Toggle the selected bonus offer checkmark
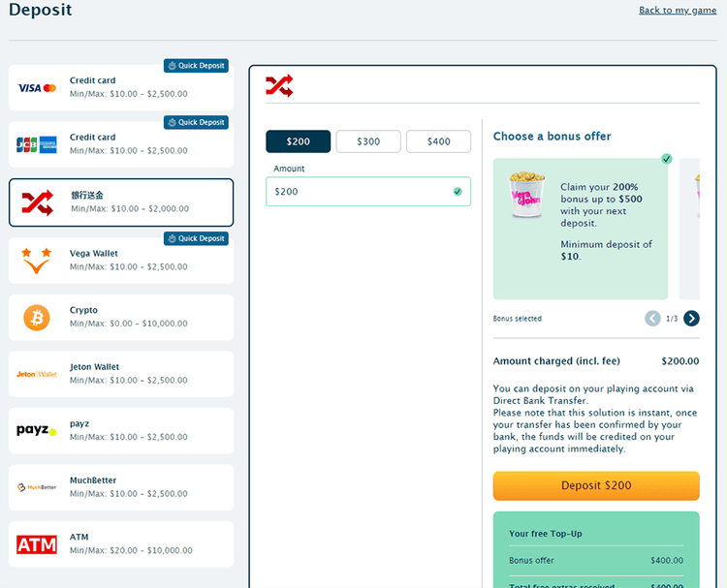This screenshot has height=588, width=727. 667,159
